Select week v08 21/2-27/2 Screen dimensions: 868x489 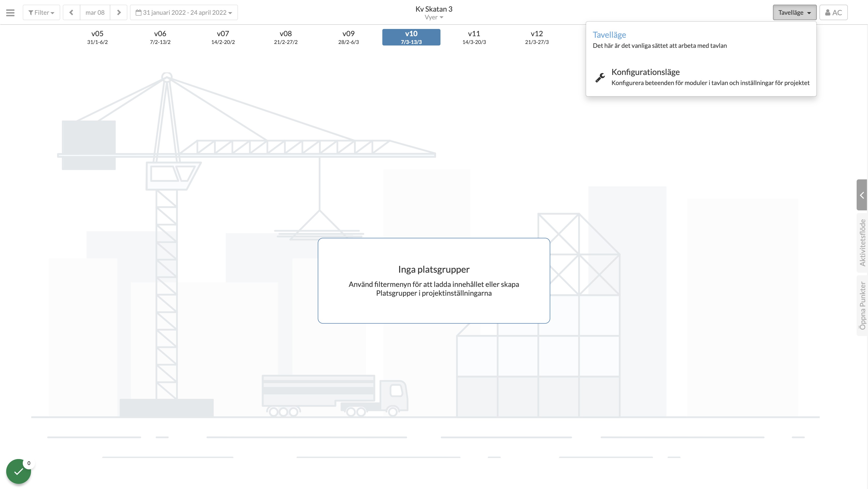click(286, 37)
